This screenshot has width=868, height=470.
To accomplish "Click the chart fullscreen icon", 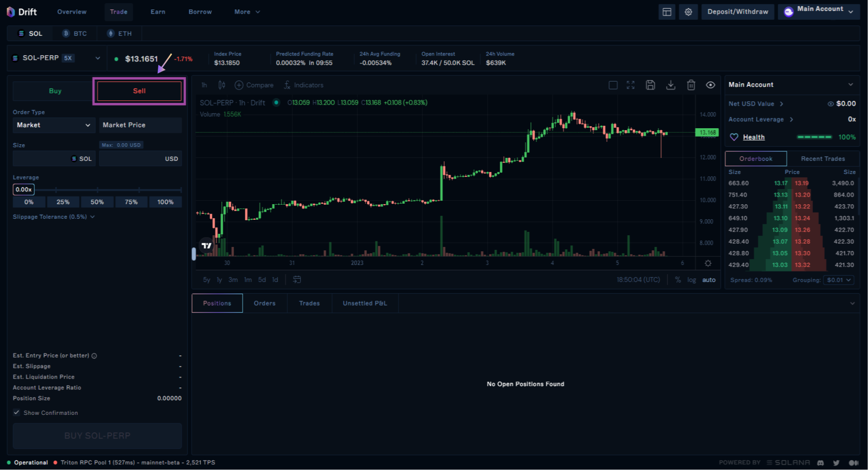I will [x=631, y=85].
